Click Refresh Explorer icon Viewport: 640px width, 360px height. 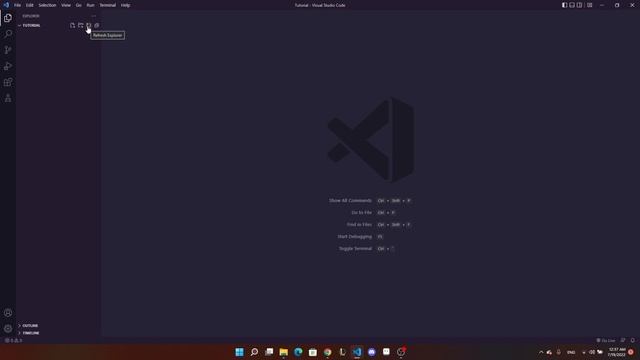[89, 25]
